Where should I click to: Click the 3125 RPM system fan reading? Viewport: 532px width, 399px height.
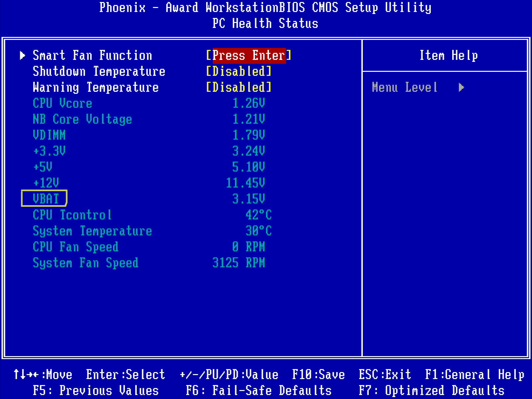239,263
